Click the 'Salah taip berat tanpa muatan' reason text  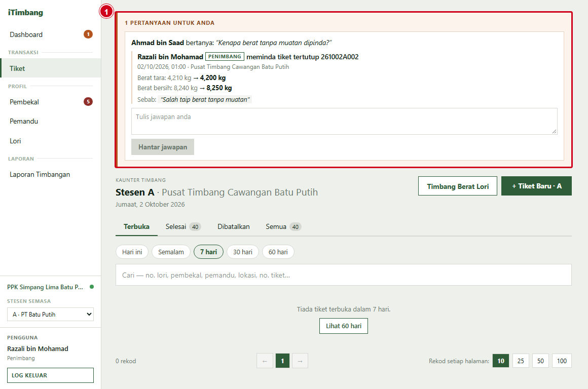tap(205, 100)
